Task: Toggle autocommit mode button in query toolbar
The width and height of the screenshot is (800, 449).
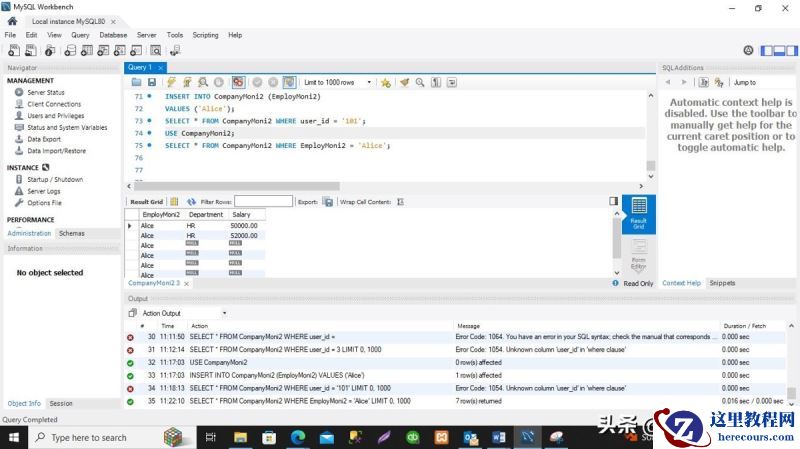Action: [x=288, y=82]
